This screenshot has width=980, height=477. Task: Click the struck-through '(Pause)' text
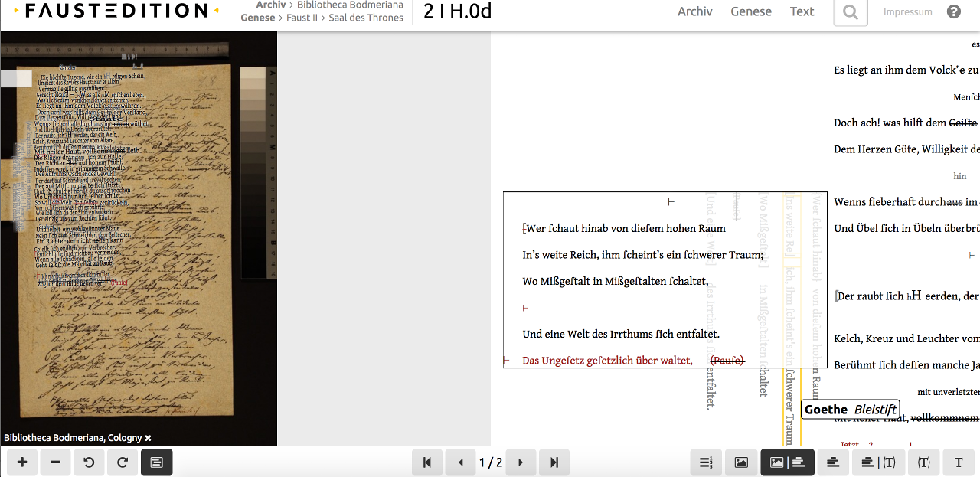pos(727,361)
